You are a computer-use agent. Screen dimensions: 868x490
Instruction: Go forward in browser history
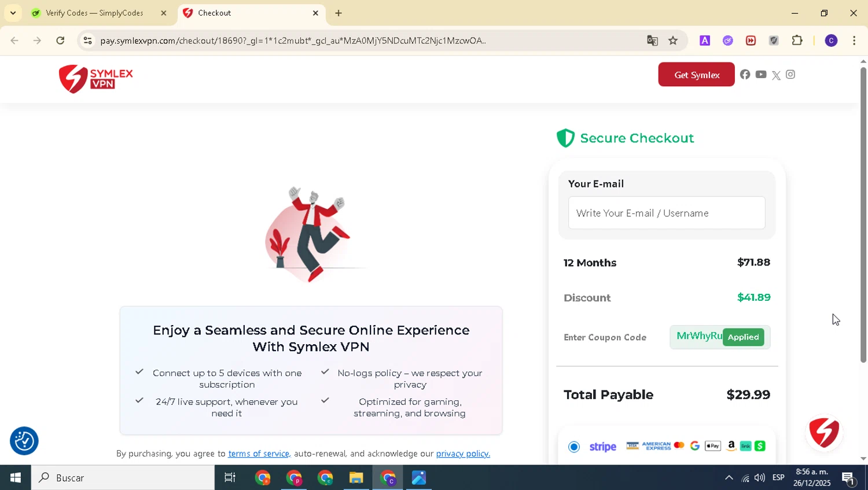[37, 40]
